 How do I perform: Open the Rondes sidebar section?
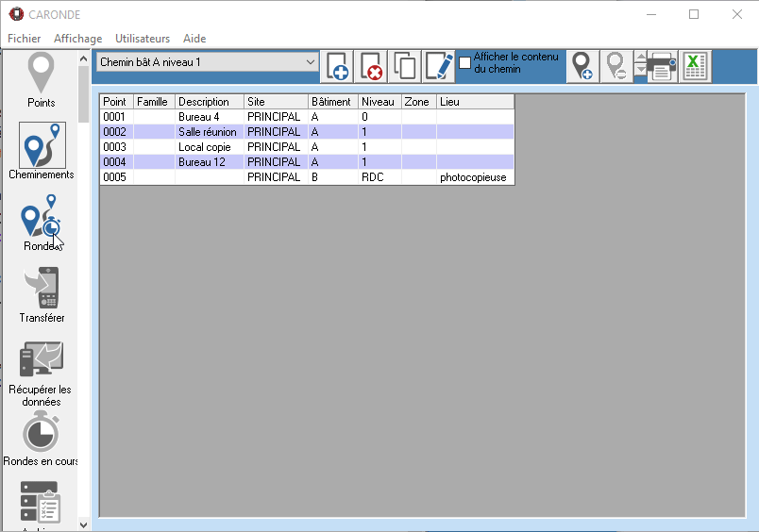(x=42, y=223)
